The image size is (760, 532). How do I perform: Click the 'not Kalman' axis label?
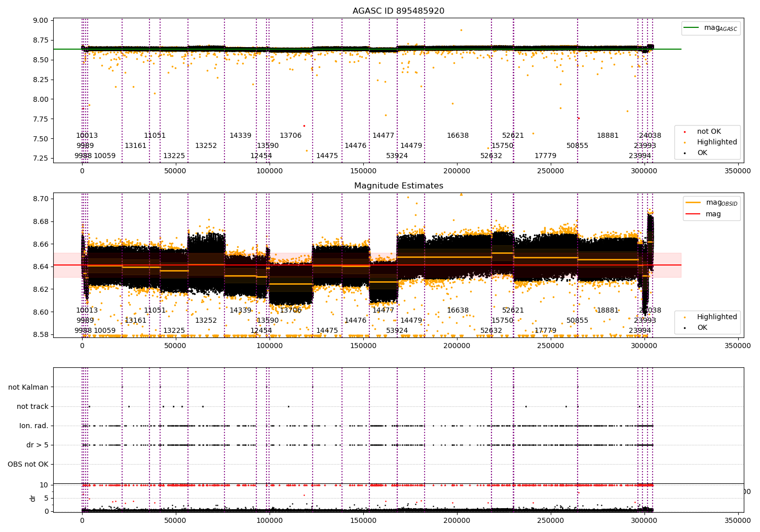[28, 387]
